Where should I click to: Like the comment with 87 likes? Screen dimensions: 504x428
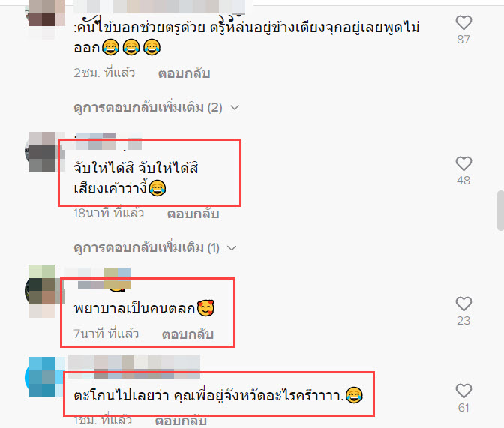tap(463, 22)
